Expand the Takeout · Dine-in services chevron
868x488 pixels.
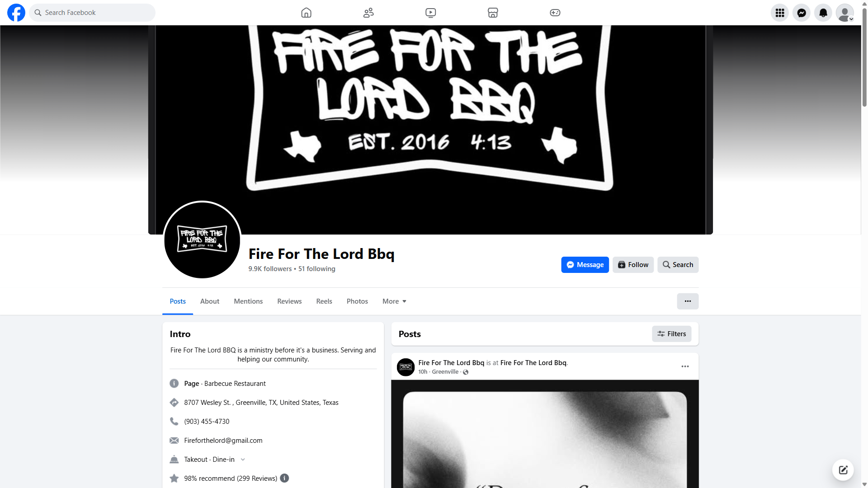[x=243, y=460]
